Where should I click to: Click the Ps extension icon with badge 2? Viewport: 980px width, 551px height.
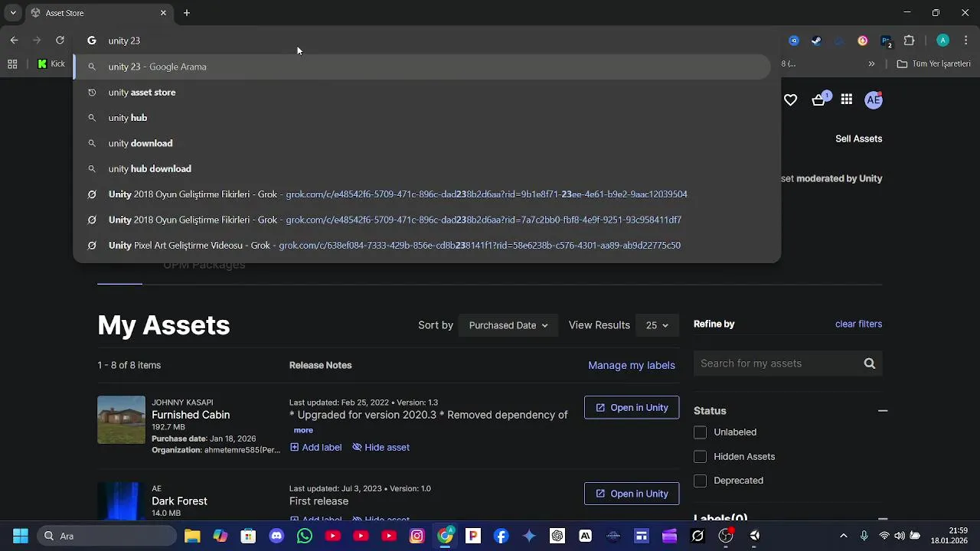[x=886, y=41]
